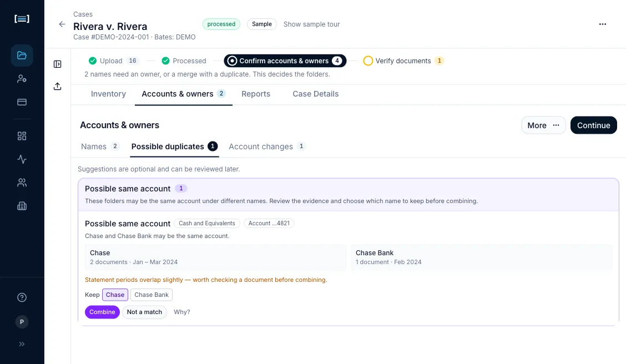Click the Not a match button
Screen dimensions: 626x364
[144, 312]
